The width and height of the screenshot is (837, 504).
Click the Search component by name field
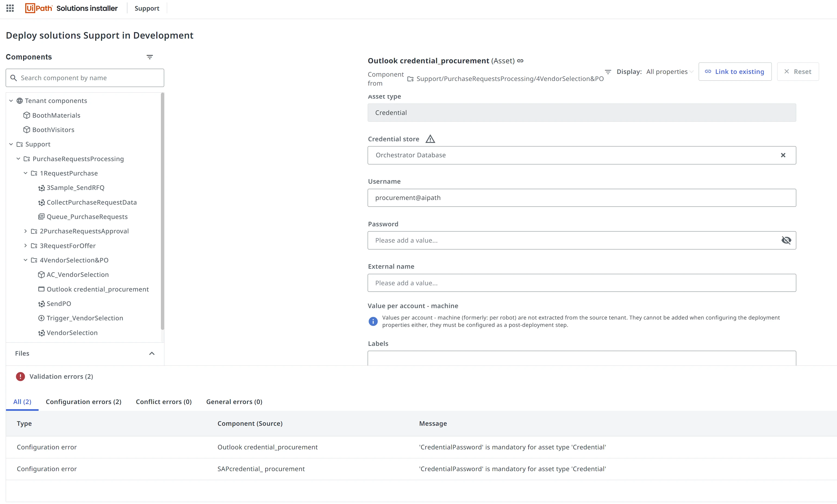(x=85, y=78)
